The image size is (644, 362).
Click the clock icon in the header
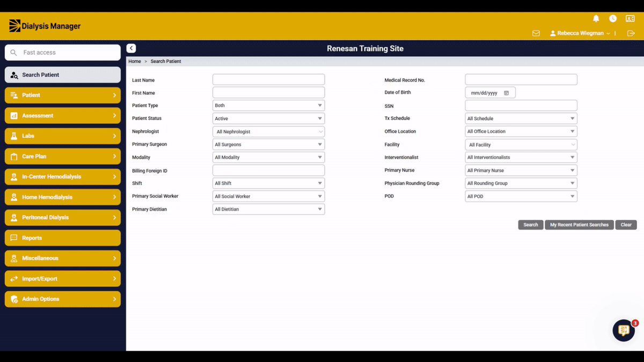[613, 19]
